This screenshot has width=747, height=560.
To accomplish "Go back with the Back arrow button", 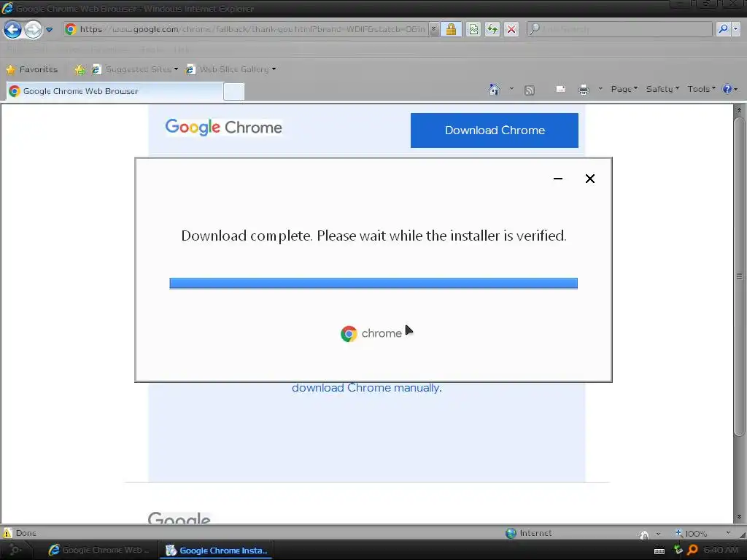I will tap(13, 29).
